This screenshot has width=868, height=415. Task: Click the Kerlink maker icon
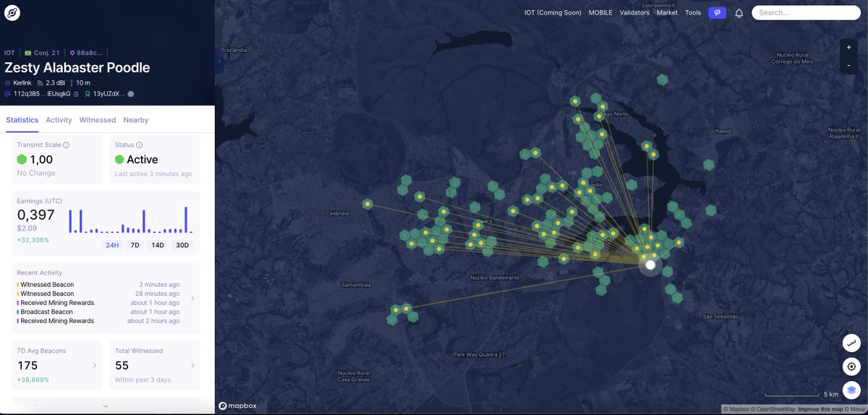(8, 83)
